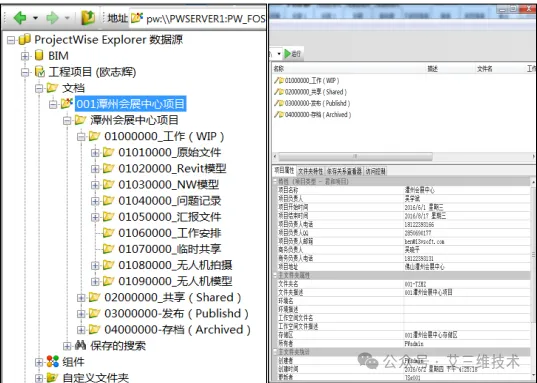
Task: Expand the BIM datasource node
Action: pos(25,56)
